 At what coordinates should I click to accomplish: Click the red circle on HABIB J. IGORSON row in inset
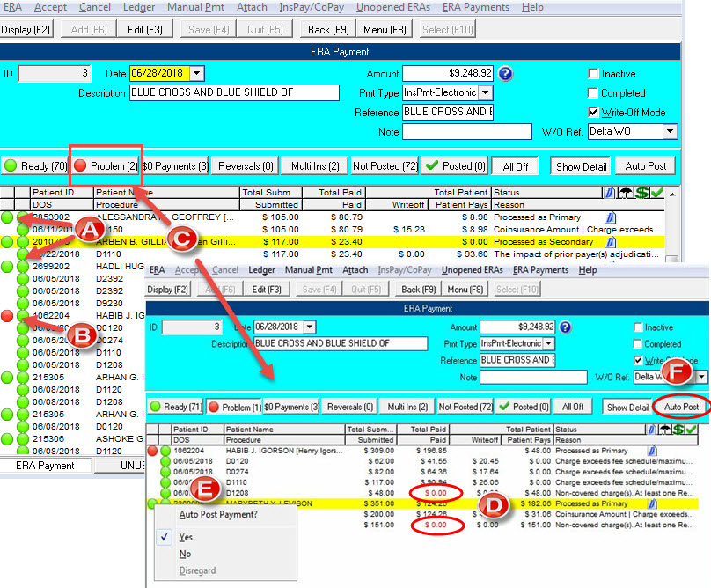[152, 451]
